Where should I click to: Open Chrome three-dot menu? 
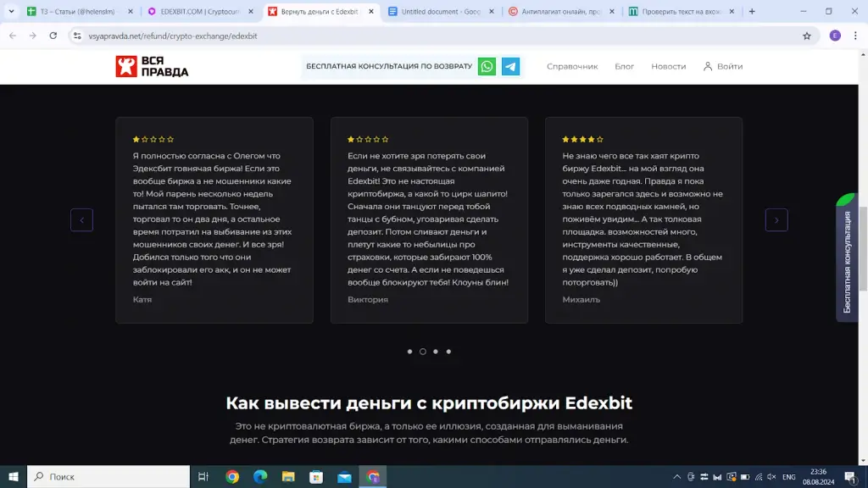click(855, 36)
